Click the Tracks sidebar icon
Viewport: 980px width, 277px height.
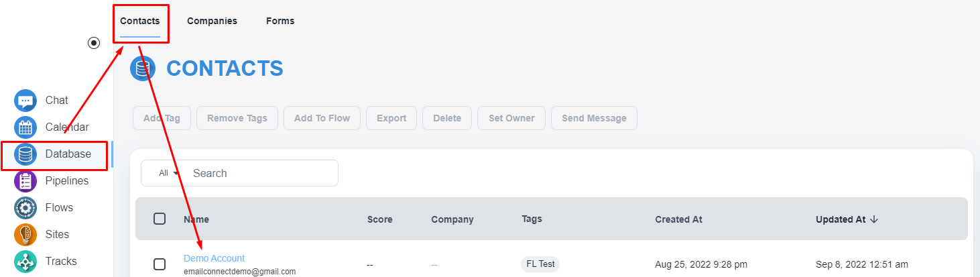pyautogui.click(x=25, y=262)
